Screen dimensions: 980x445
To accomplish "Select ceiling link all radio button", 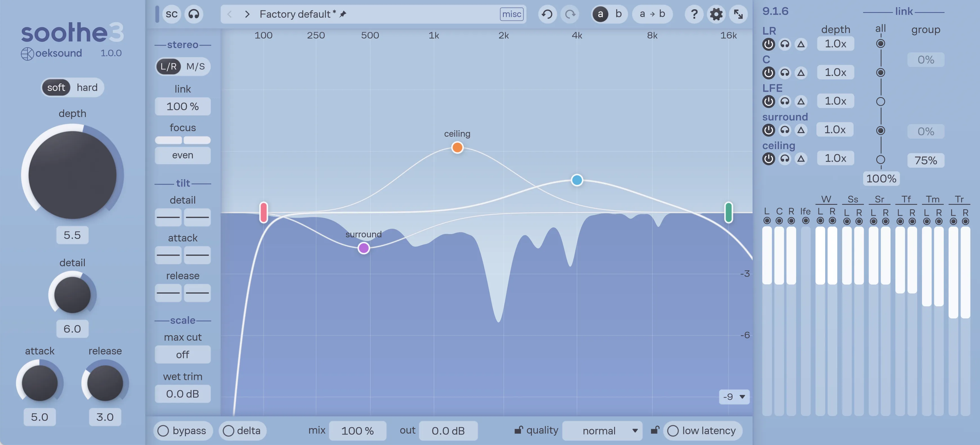I will tap(880, 159).
